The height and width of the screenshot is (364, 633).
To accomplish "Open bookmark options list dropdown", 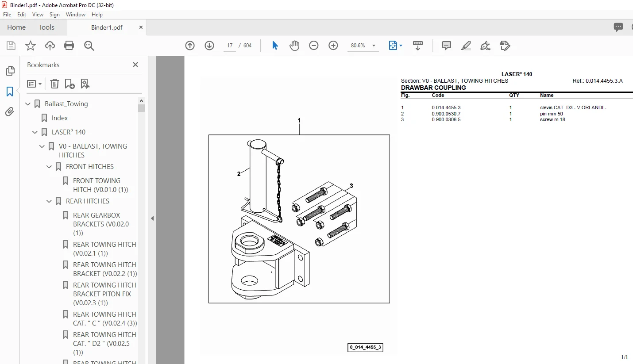I will (x=34, y=84).
